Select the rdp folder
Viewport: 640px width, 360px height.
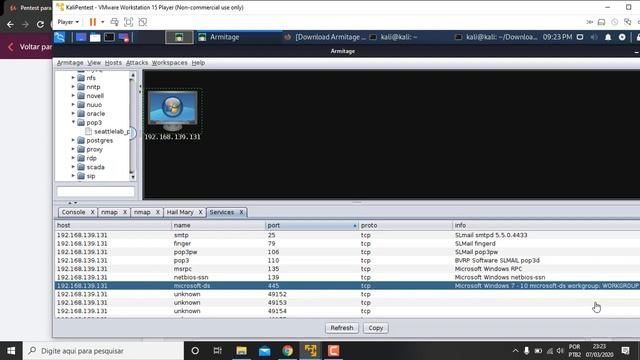(87, 158)
